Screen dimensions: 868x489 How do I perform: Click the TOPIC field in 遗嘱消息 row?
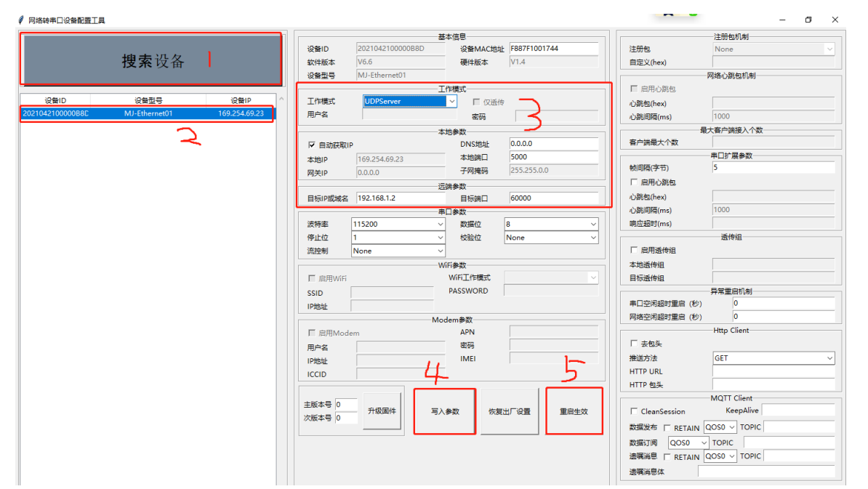pos(800,456)
